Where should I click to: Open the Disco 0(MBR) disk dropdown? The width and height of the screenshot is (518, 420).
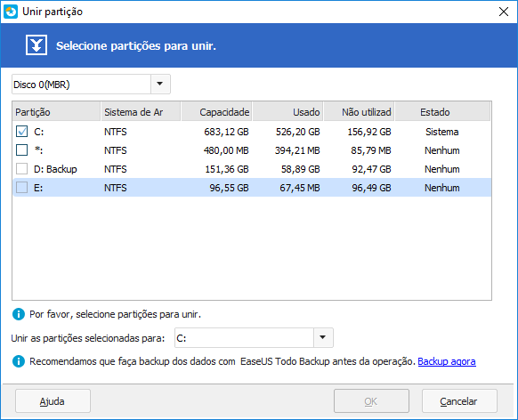click(91, 85)
